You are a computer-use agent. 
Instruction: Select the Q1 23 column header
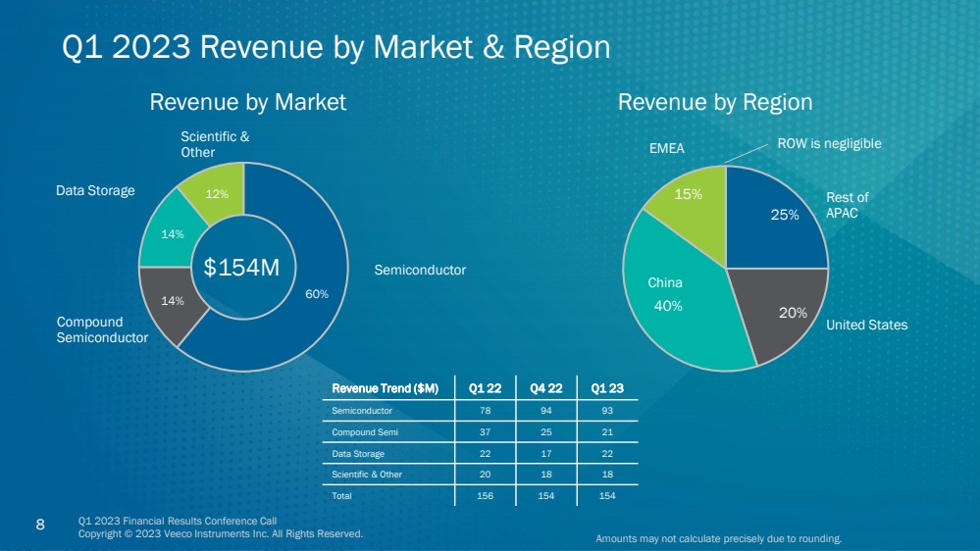pos(606,388)
